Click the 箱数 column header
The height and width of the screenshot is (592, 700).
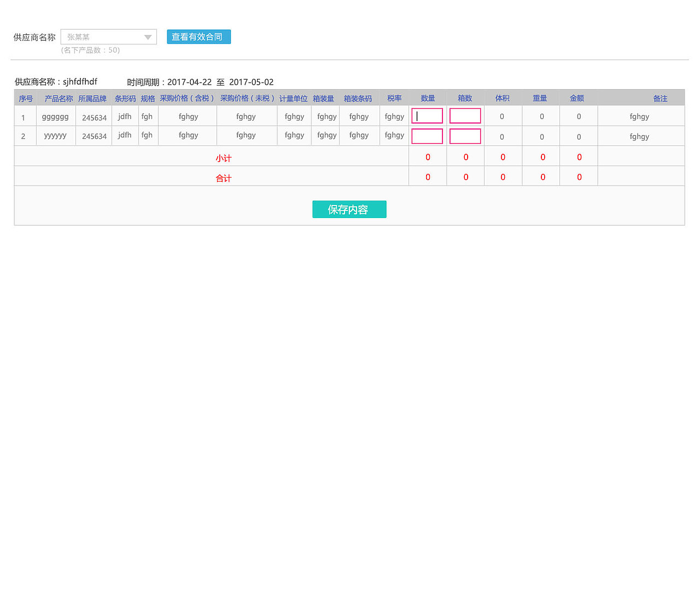[x=465, y=98]
